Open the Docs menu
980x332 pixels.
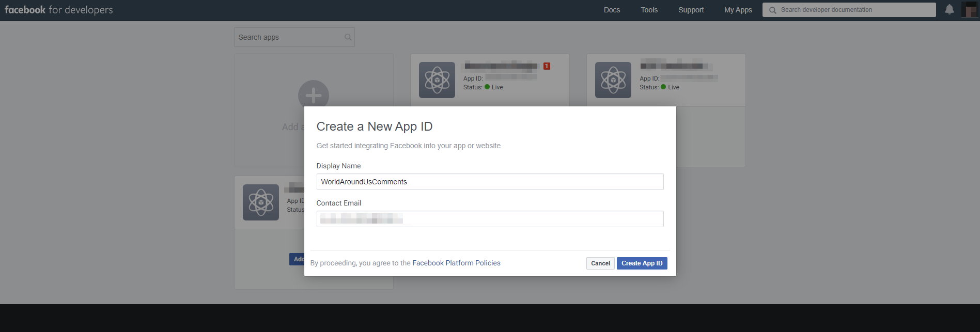point(612,10)
